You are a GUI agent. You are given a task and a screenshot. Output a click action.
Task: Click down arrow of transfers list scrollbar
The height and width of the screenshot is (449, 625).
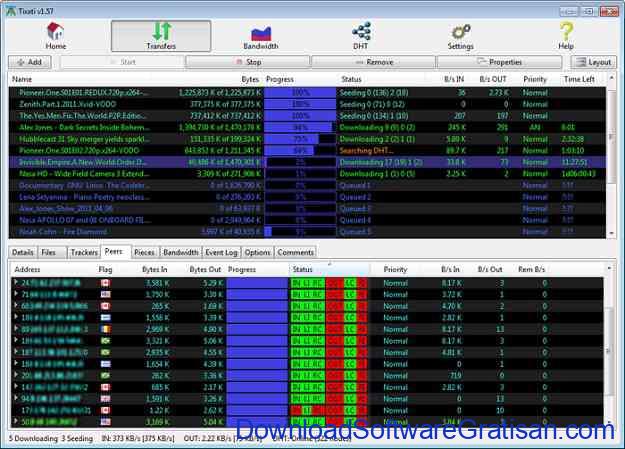pyautogui.click(x=611, y=233)
